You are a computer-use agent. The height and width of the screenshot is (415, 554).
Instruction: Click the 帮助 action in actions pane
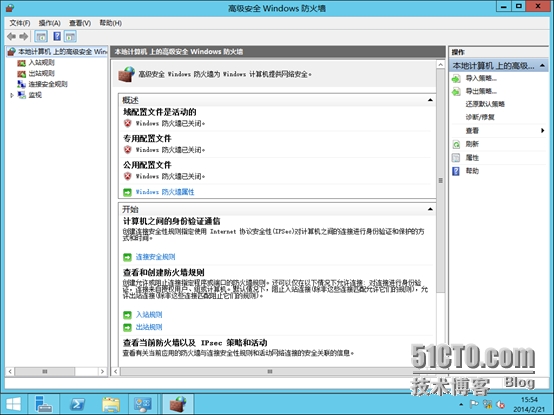[x=472, y=171]
